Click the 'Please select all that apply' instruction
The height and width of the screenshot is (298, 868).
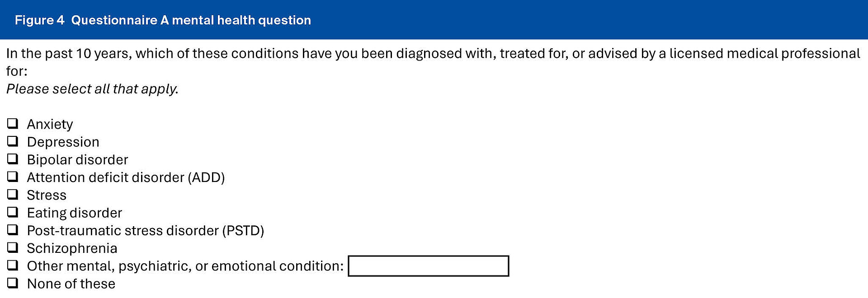tap(92, 89)
